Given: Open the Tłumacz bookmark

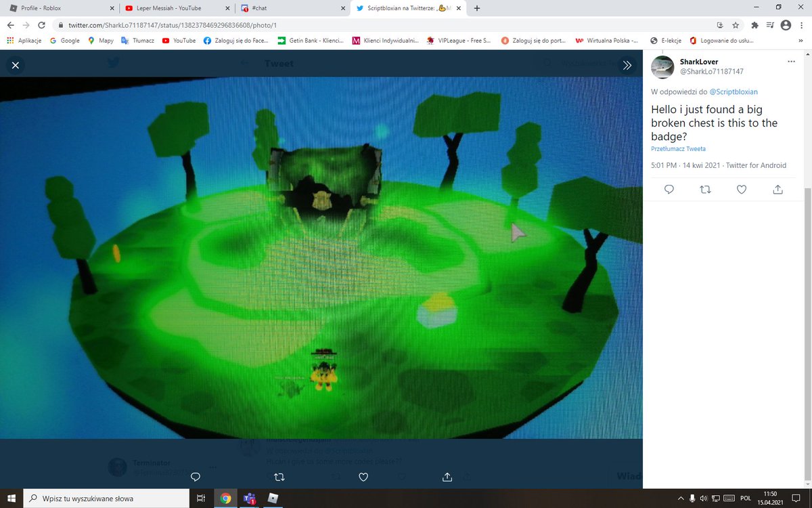Looking at the screenshot, I should click(138, 41).
